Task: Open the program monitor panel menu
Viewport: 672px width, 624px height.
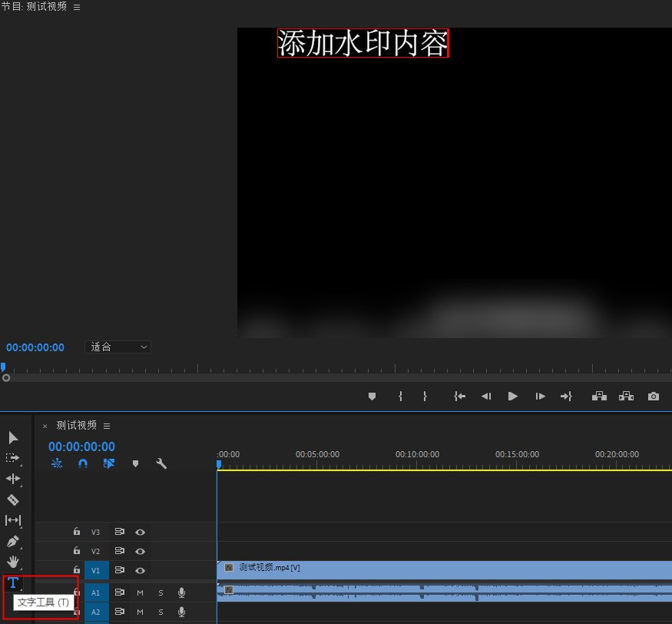Action: 76,6
